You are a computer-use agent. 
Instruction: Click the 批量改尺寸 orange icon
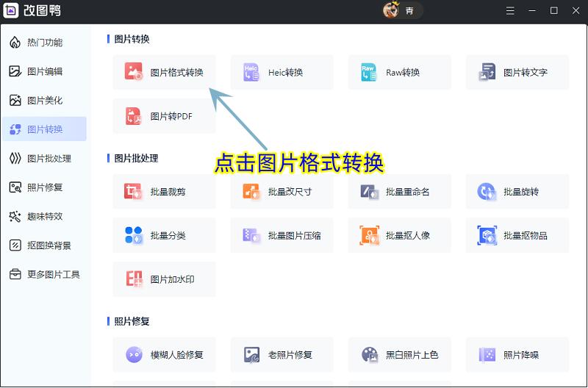[x=251, y=192]
